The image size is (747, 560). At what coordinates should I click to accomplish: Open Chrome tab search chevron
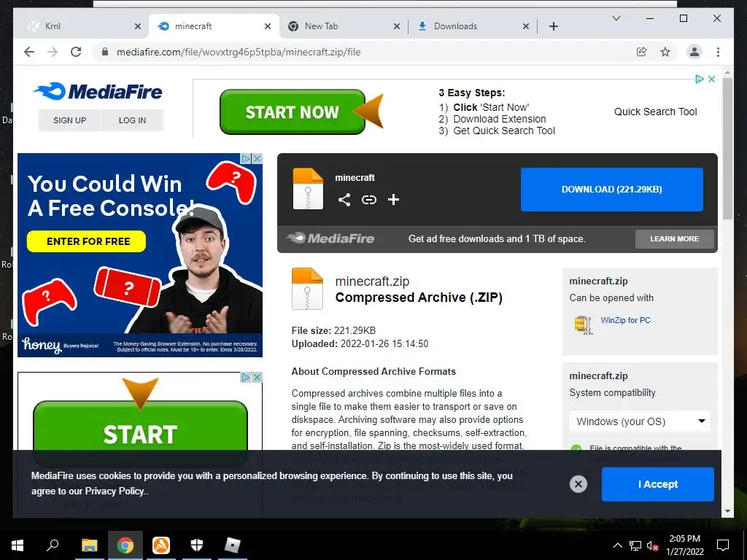point(616,18)
